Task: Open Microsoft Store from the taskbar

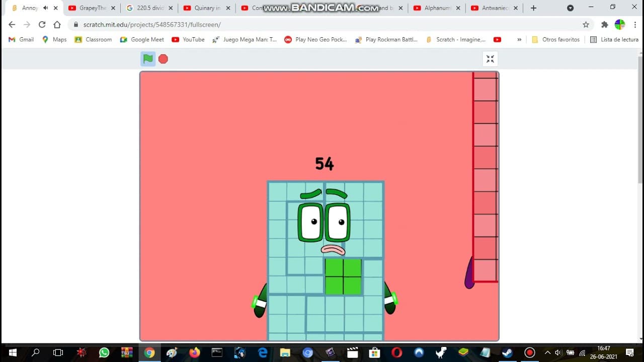Action: click(374, 352)
